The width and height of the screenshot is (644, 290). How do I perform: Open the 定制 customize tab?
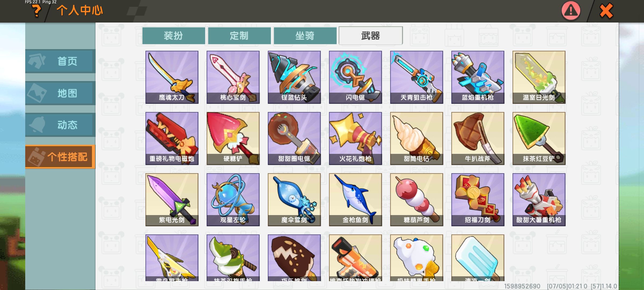[239, 35]
